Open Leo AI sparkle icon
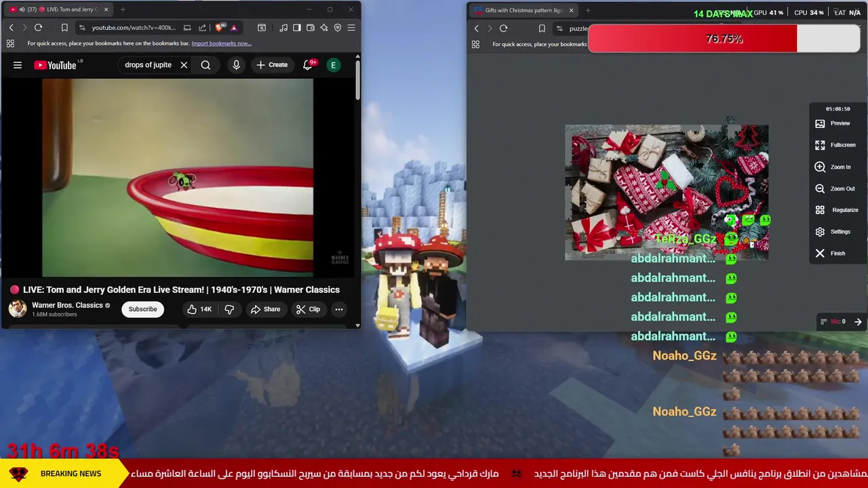The width and height of the screenshot is (868, 488). pos(324,28)
